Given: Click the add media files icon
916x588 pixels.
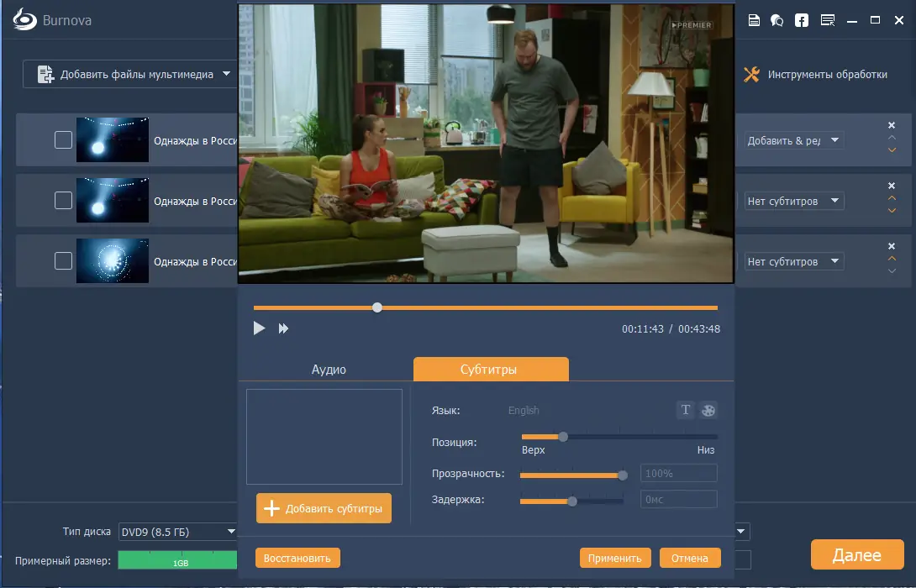Looking at the screenshot, I should point(45,74).
